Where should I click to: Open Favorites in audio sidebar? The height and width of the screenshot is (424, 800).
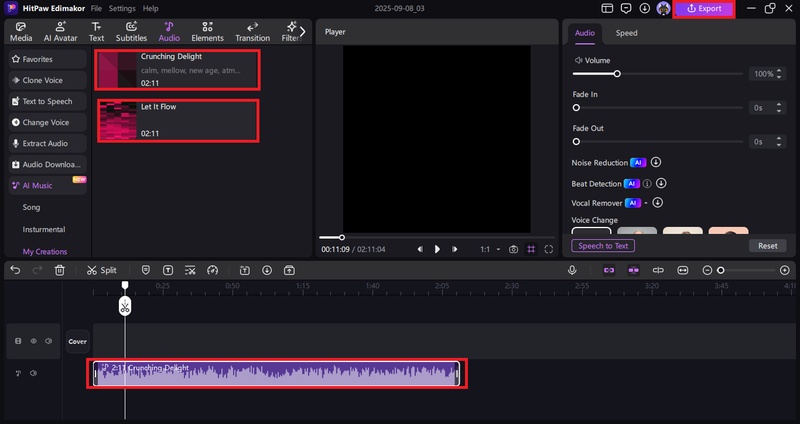[47, 59]
